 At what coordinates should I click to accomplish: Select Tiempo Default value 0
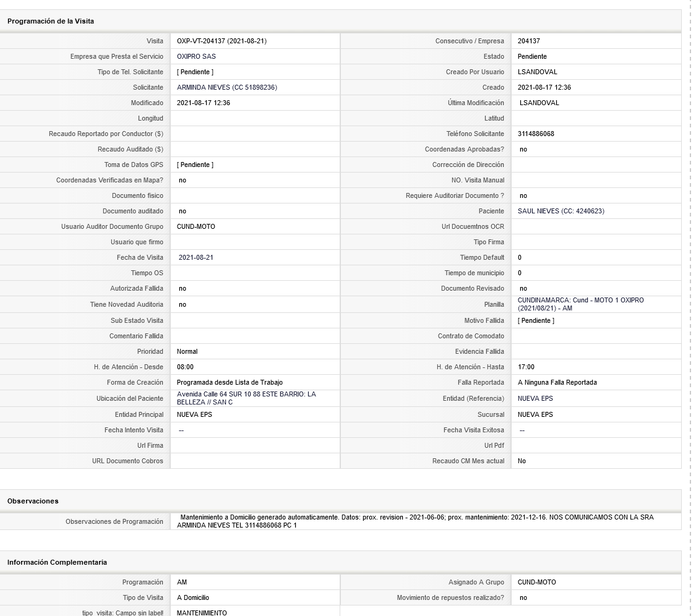[519, 257]
